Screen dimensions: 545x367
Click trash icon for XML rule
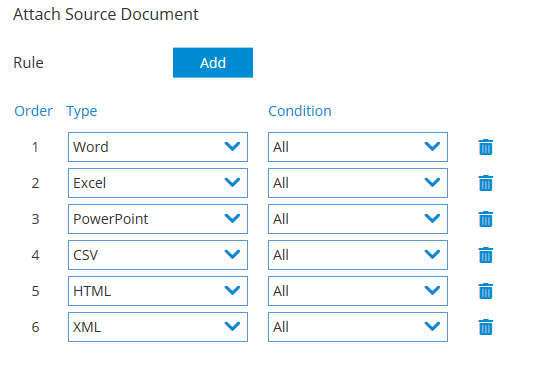[x=486, y=327]
